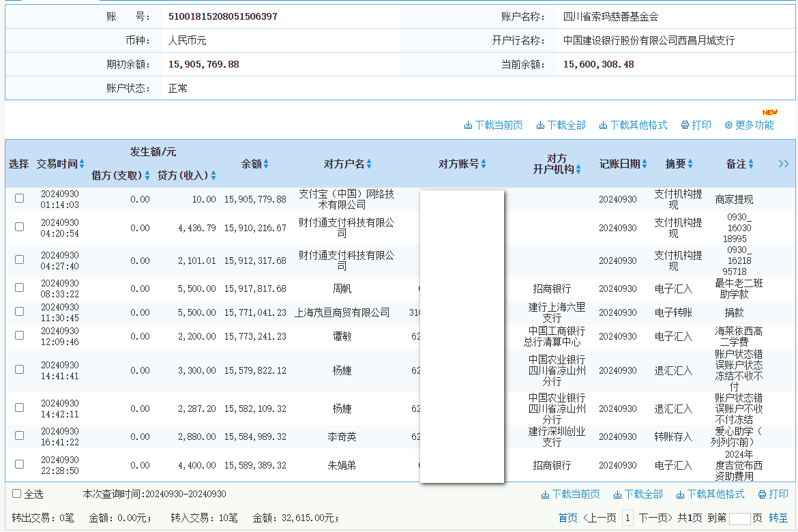The width and height of the screenshot is (798, 532).
Task: Click 记账日期 column header
Action: [619, 164]
